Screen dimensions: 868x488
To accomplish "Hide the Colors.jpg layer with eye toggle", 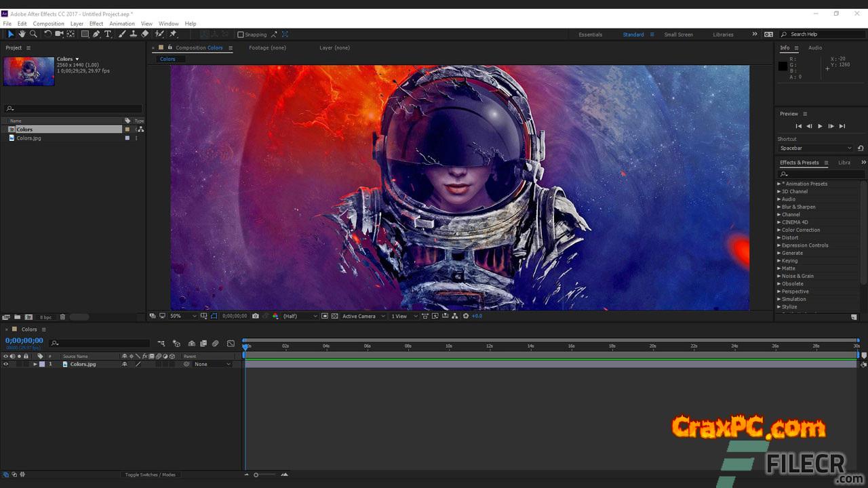I will pyautogui.click(x=5, y=364).
